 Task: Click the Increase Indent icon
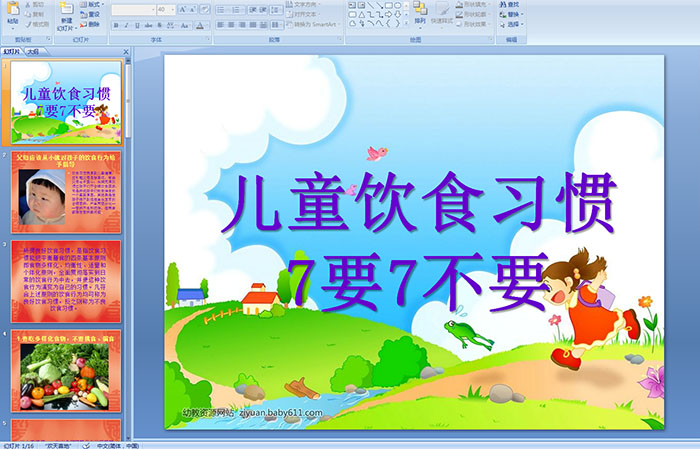point(263,9)
